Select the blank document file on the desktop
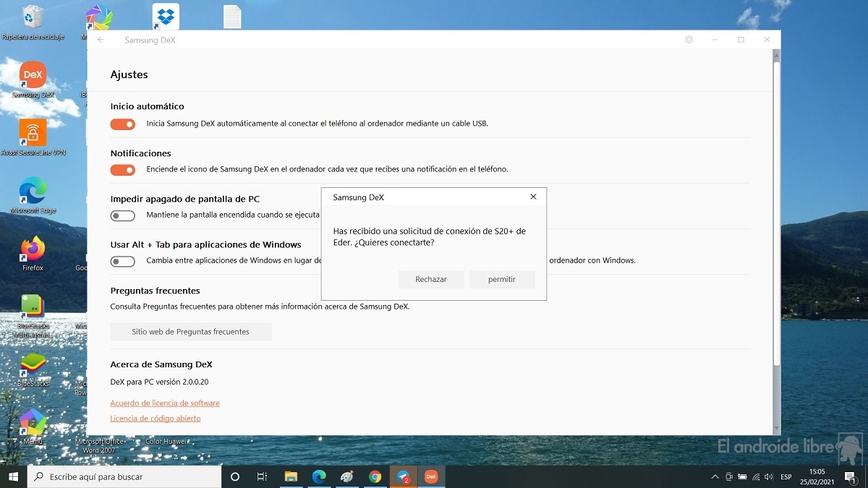 click(232, 16)
